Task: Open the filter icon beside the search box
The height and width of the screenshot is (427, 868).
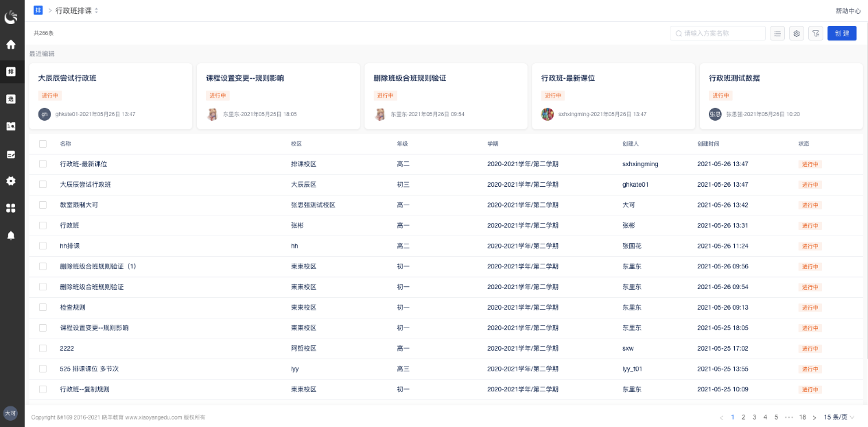Action: [815, 33]
